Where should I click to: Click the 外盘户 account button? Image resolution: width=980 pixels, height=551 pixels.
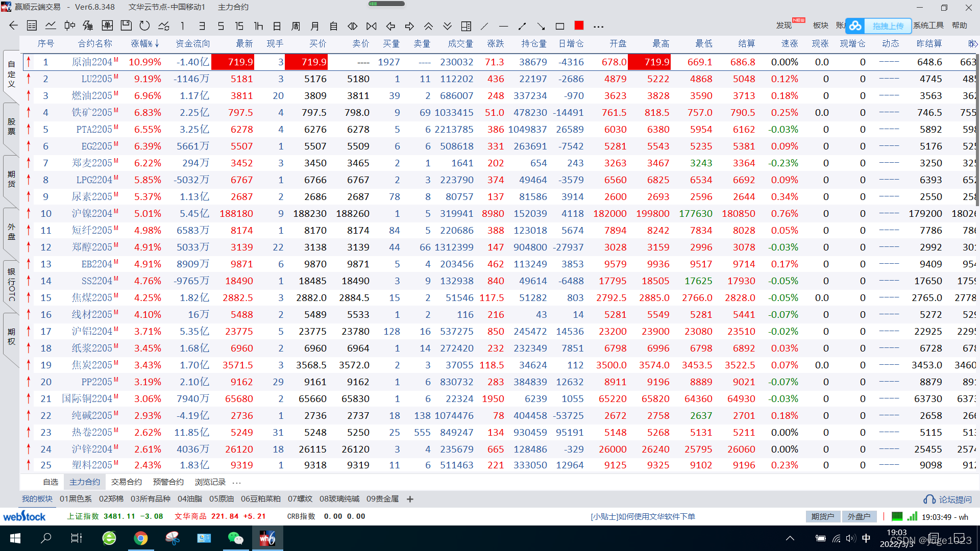(x=860, y=516)
